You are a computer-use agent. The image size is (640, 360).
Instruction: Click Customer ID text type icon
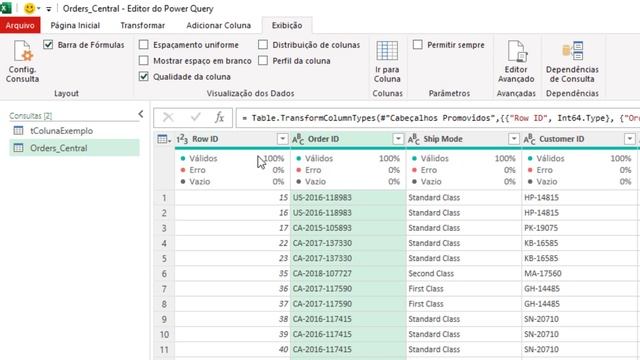click(x=529, y=139)
